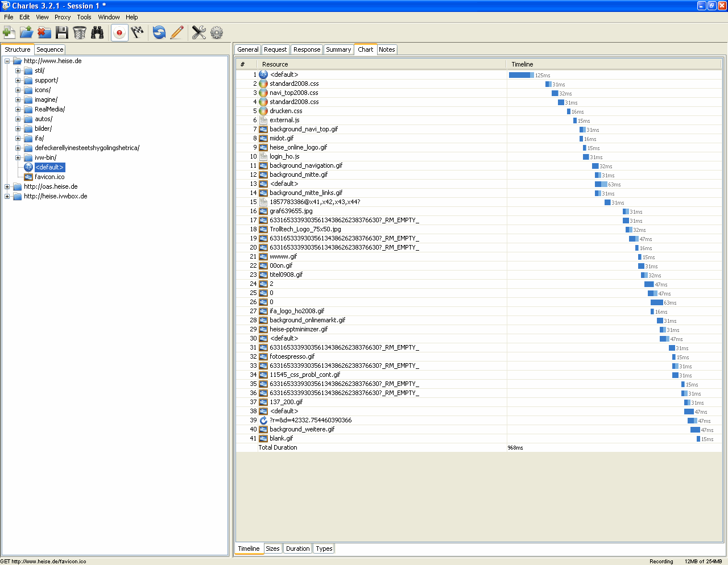
Task: Save the session using the floppy disk icon
Action: pos(62,32)
